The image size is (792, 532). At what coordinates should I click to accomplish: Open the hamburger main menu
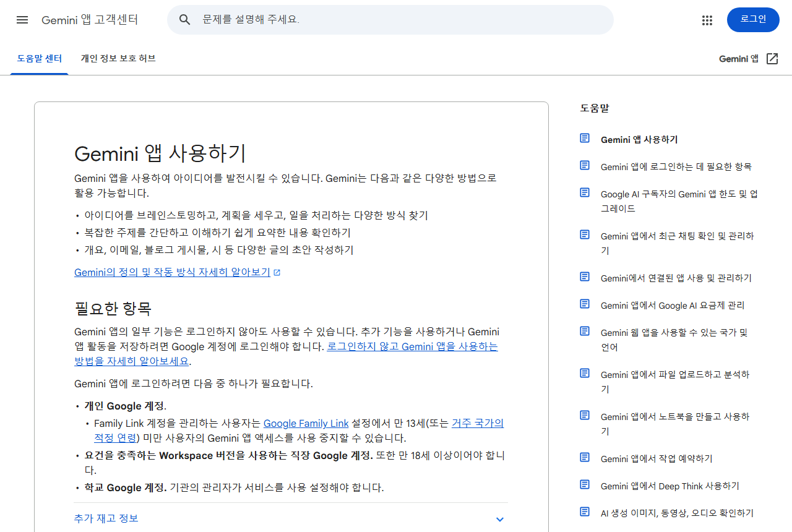pyautogui.click(x=22, y=20)
